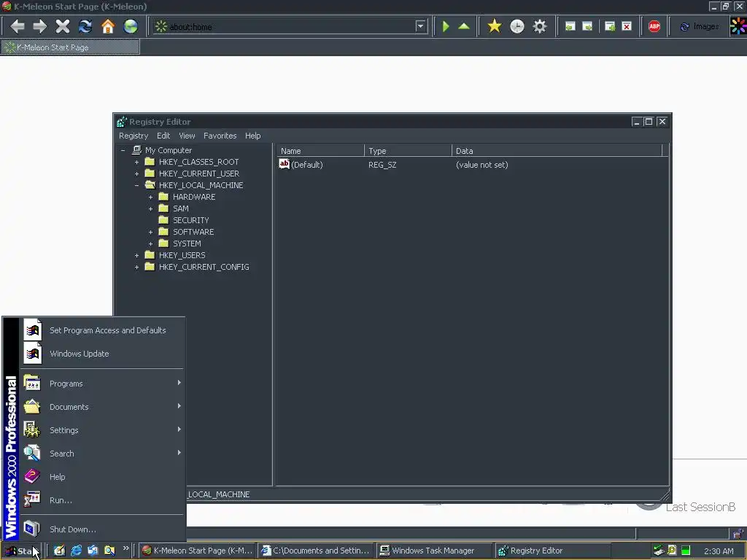747x560 pixels.
Task: Go to the home page icon
Action: pyautogui.click(x=108, y=26)
